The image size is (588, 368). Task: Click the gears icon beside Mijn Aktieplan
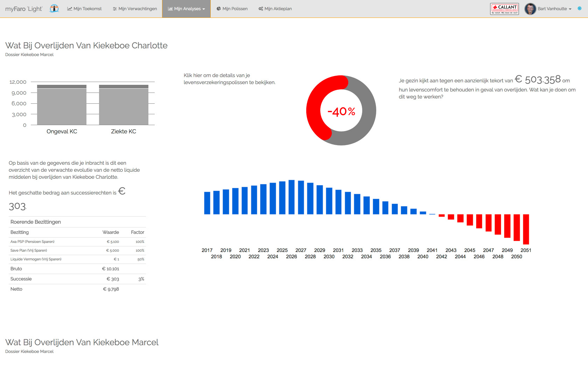point(261,9)
